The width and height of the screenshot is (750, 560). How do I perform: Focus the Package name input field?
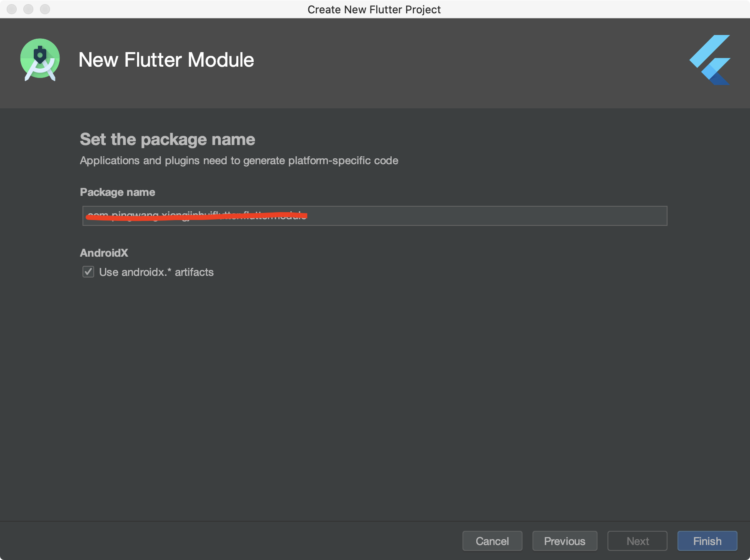tap(375, 216)
